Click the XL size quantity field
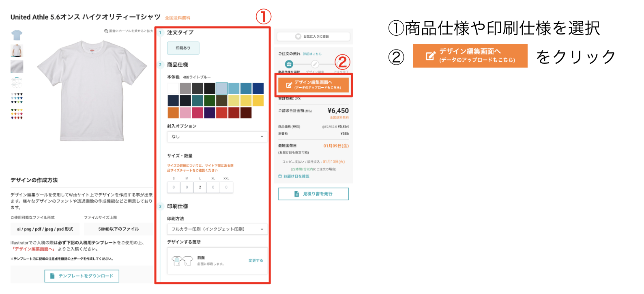The height and width of the screenshot is (294, 644). point(213,187)
